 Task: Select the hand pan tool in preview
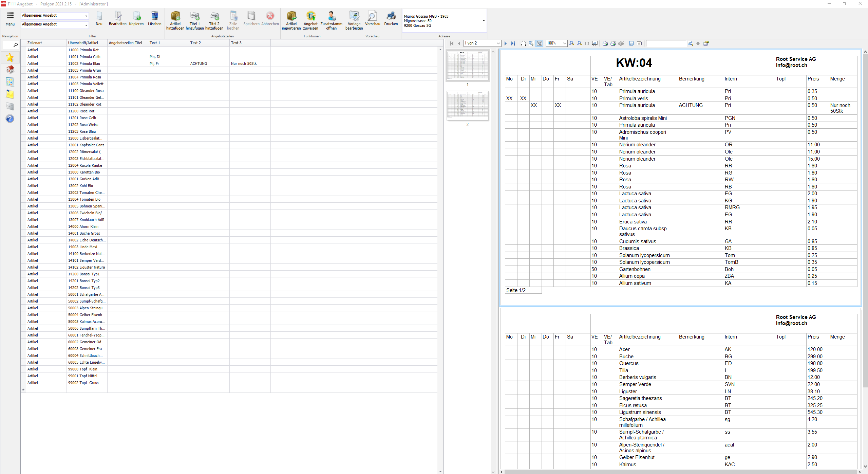click(523, 43)
